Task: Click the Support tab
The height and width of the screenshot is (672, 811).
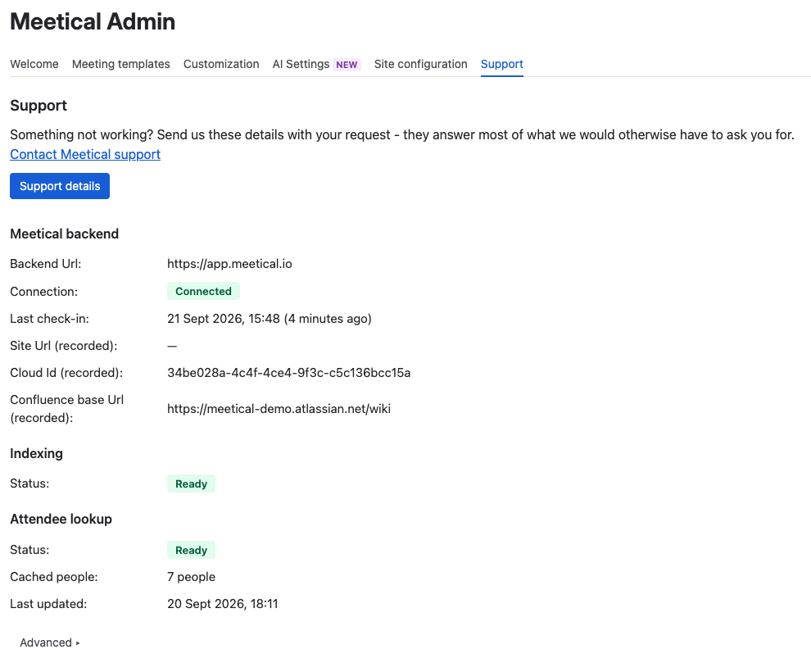Action: pos(501,64)
